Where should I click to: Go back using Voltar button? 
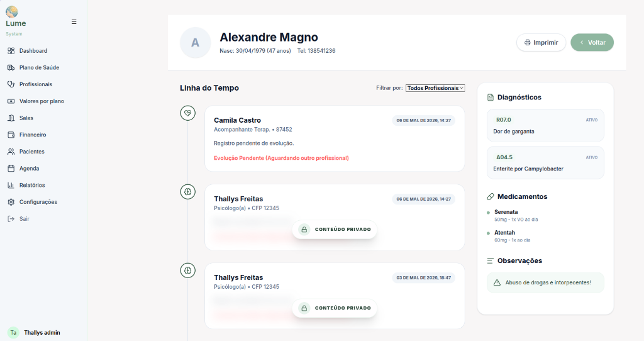click(592, 42)
